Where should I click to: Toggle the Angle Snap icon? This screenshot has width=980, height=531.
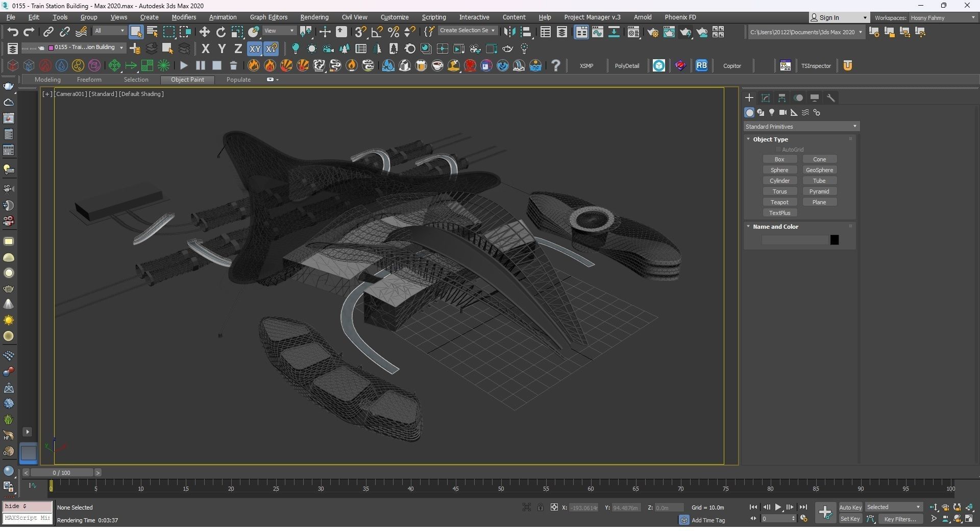377,32
